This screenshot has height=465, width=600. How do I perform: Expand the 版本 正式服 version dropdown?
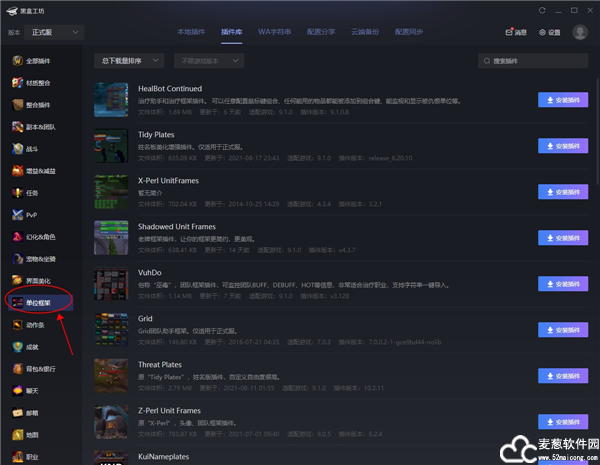click(54, 32)
